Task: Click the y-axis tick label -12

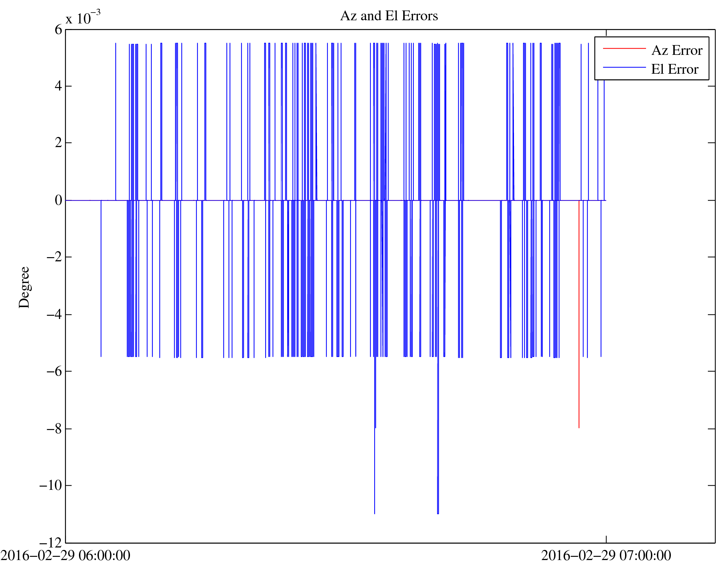Action: [x=51, y=543]
